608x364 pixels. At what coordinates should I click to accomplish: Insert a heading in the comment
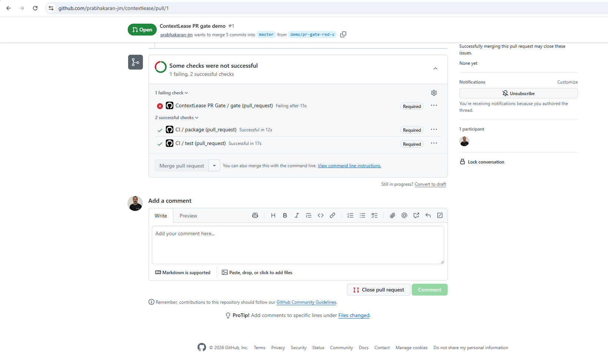tap(273, 215)
